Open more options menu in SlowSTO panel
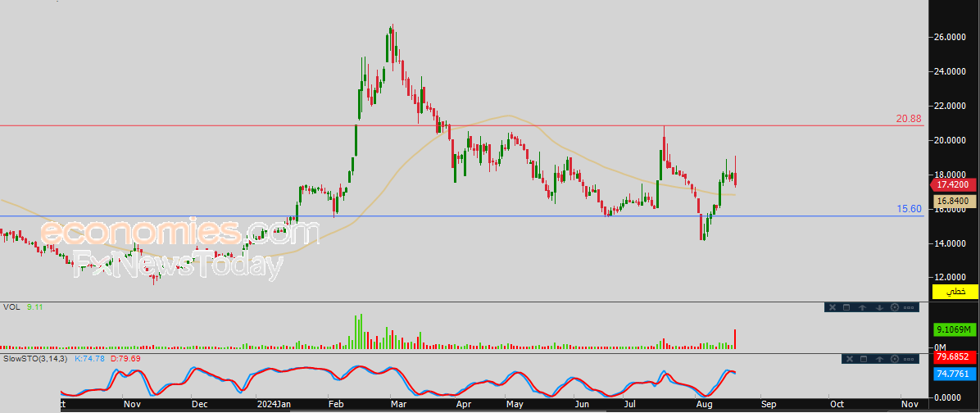Screen dimensions: 980x413 click(910, 359)
